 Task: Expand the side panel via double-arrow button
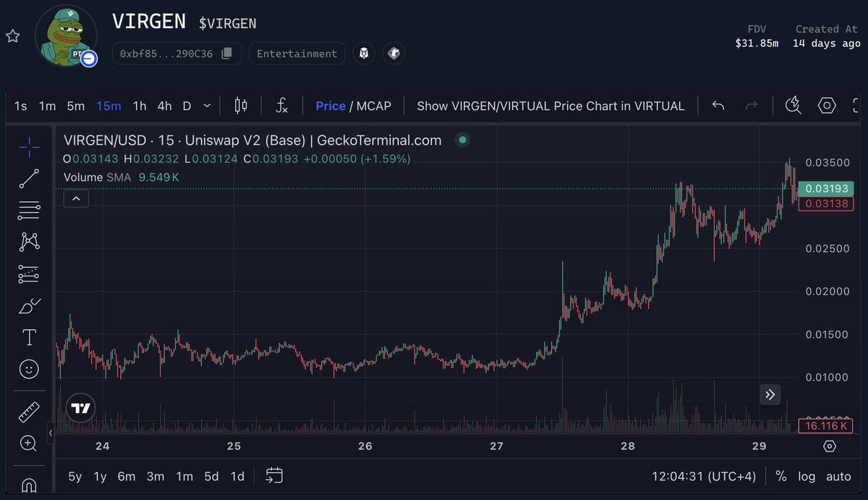(770, 394)
